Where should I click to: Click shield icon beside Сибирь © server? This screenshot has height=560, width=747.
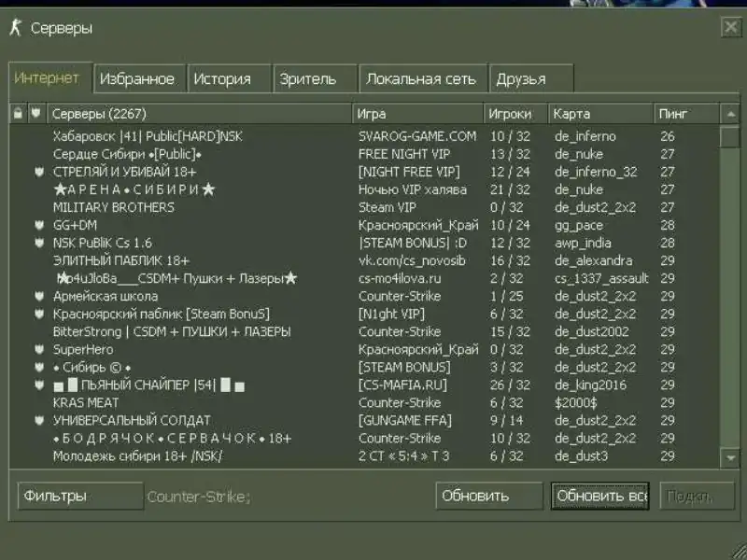coord(39,367)
